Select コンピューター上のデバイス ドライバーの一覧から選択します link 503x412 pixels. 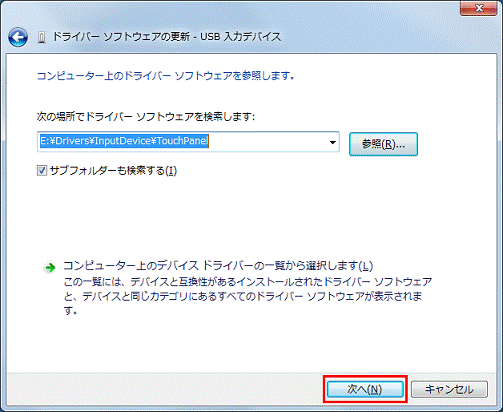tap(218, 266)
